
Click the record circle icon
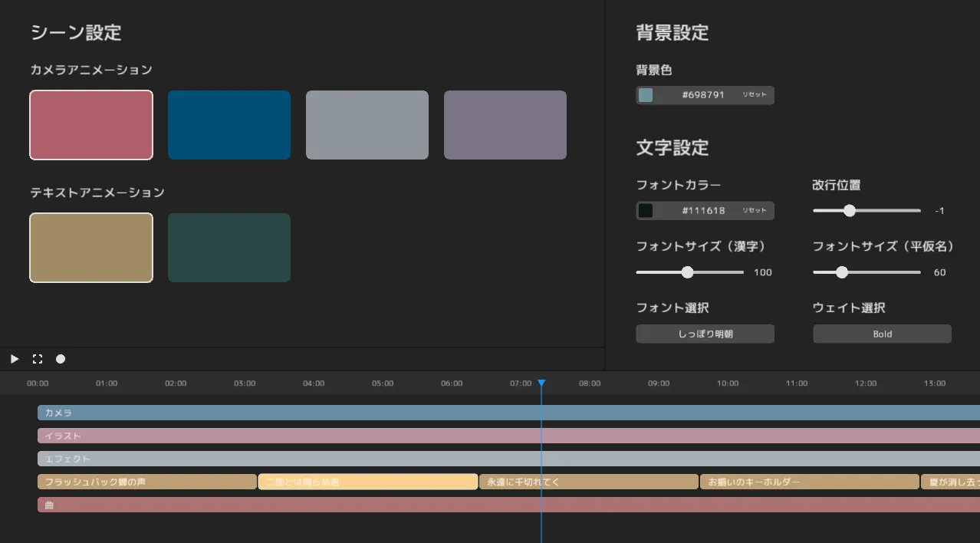[61, 359]
